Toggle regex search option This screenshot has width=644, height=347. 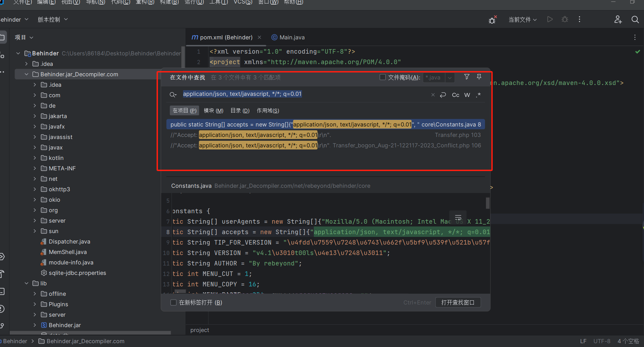(x=478, y=95)
